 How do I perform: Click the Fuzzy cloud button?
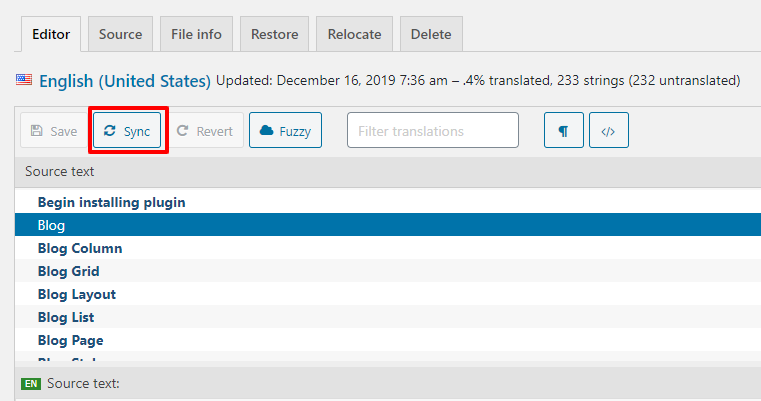pyautogui.click(x=285, y=131)
